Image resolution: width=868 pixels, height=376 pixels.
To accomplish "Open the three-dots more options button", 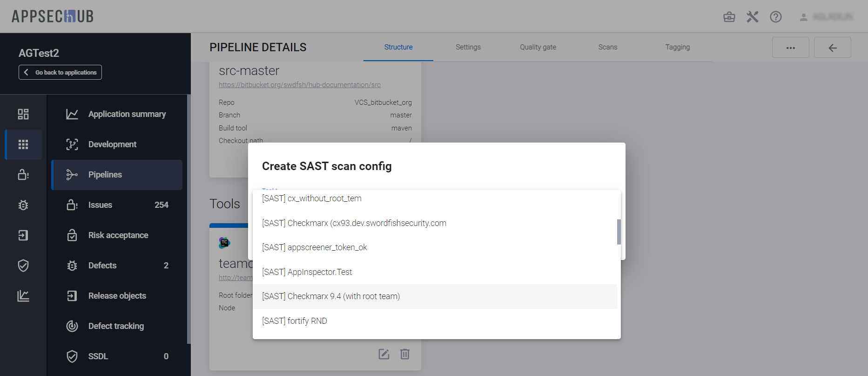I will point(790,48).
